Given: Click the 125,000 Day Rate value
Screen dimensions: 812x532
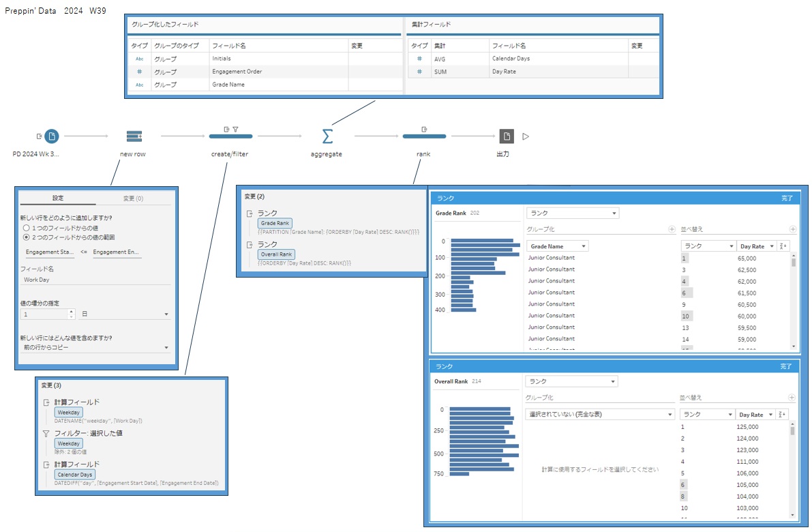Looking at the screenshot, I should click(x=747, y=427).
